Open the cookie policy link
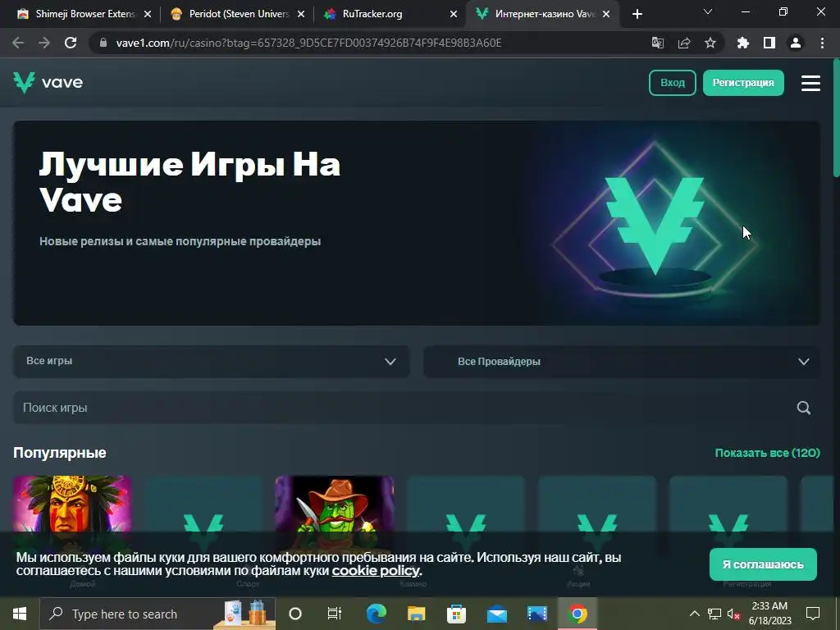This screenshot has width=840, height=630. (x=375, y=571)
